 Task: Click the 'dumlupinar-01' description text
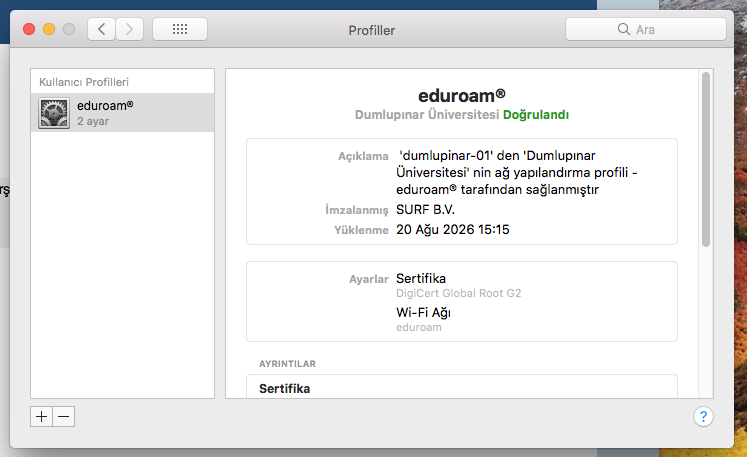tap(517, 173)
